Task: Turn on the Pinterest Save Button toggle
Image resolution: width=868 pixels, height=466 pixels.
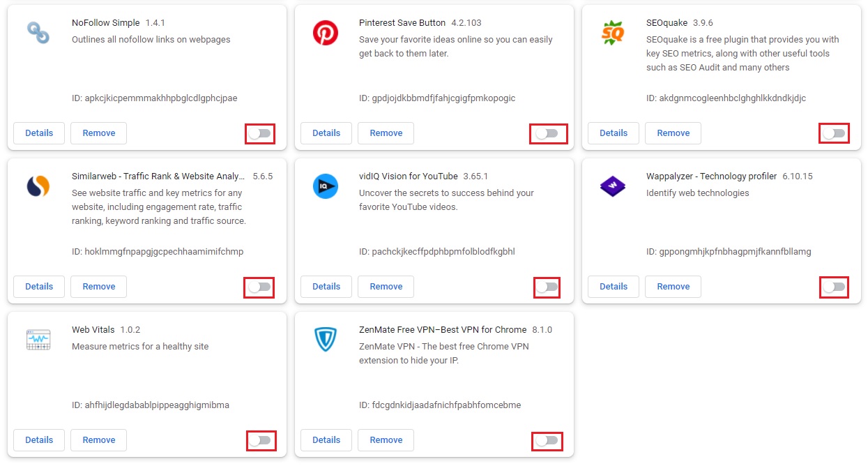Action: pyautogui.click(x=547, y=133)
